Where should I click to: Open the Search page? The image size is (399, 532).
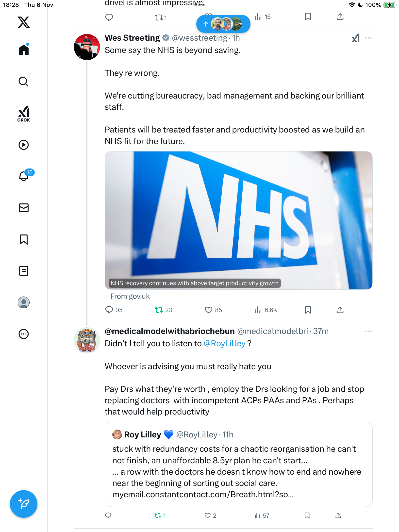click(x=24, y=82)
